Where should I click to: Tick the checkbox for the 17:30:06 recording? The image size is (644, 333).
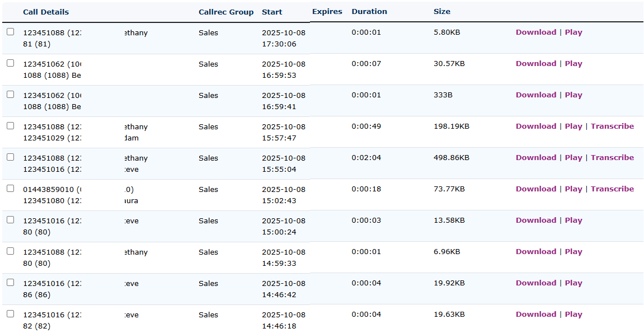pyautogui.click(x=10, y=32)
